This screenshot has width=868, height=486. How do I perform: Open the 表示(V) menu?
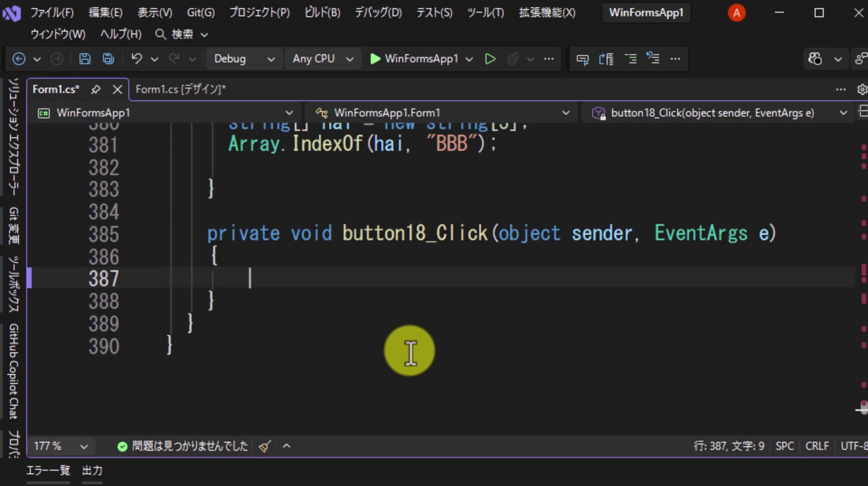click(x=155, y=13)
